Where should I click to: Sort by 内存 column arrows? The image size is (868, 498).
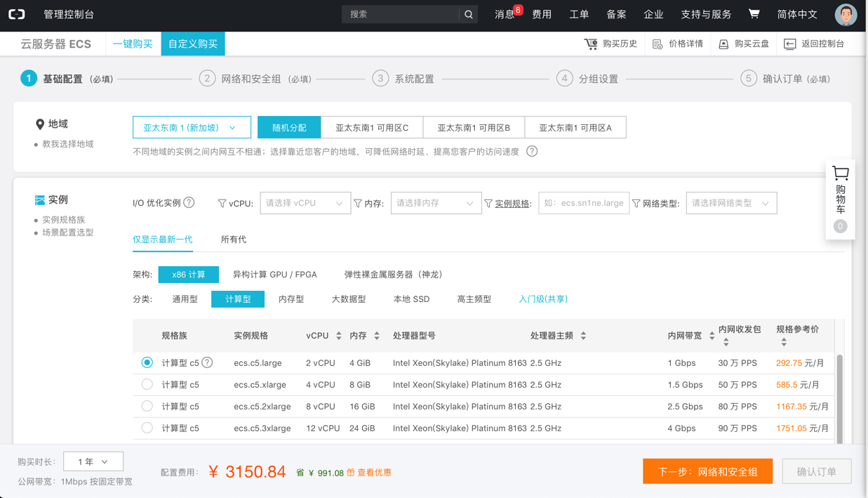point(377,336)
